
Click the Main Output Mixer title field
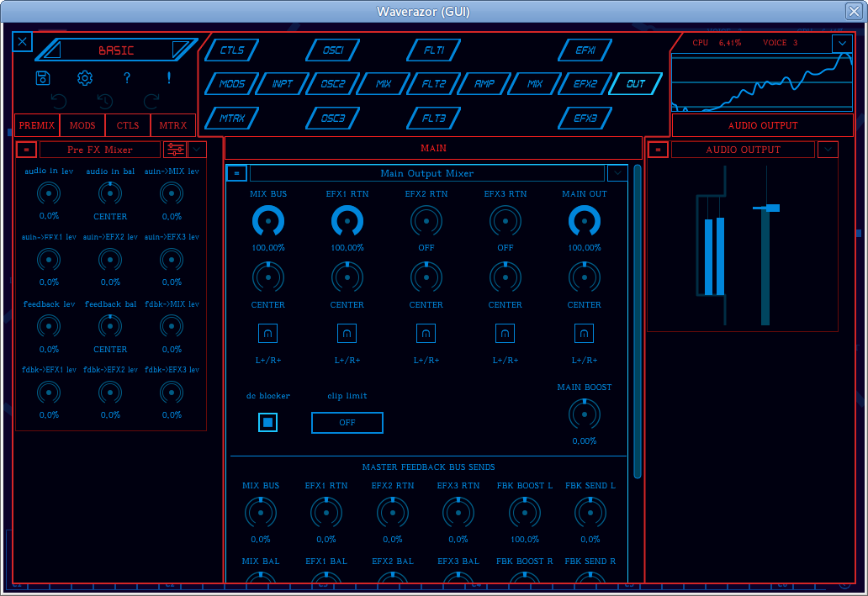tap(426, 173)
